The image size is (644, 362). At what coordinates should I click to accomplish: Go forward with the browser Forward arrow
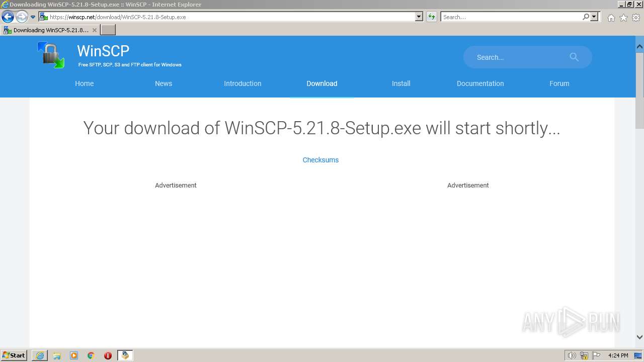(x=22, y=17)
